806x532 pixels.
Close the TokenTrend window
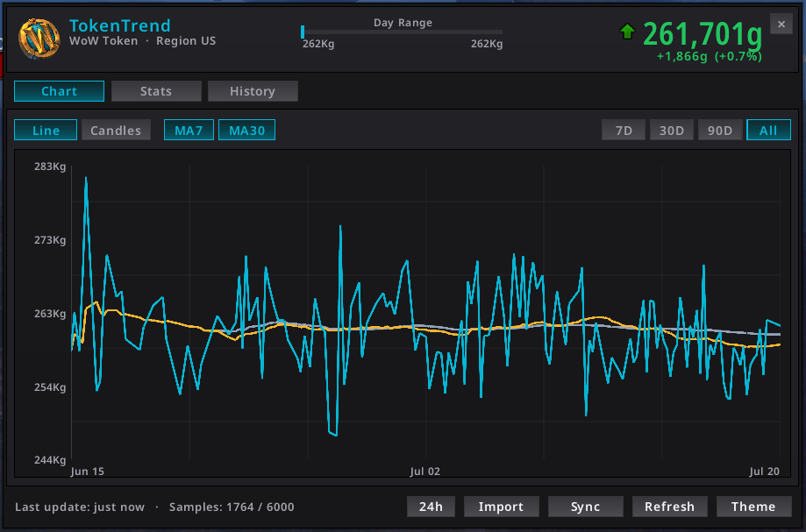click(781, 25)
